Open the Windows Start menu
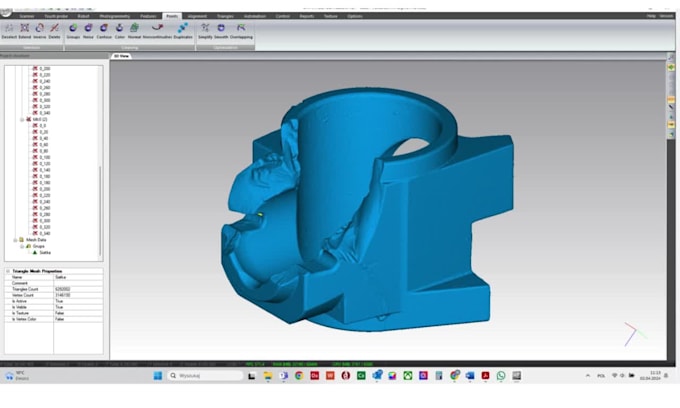Screen dimensions: 680x408 point(158,376)
